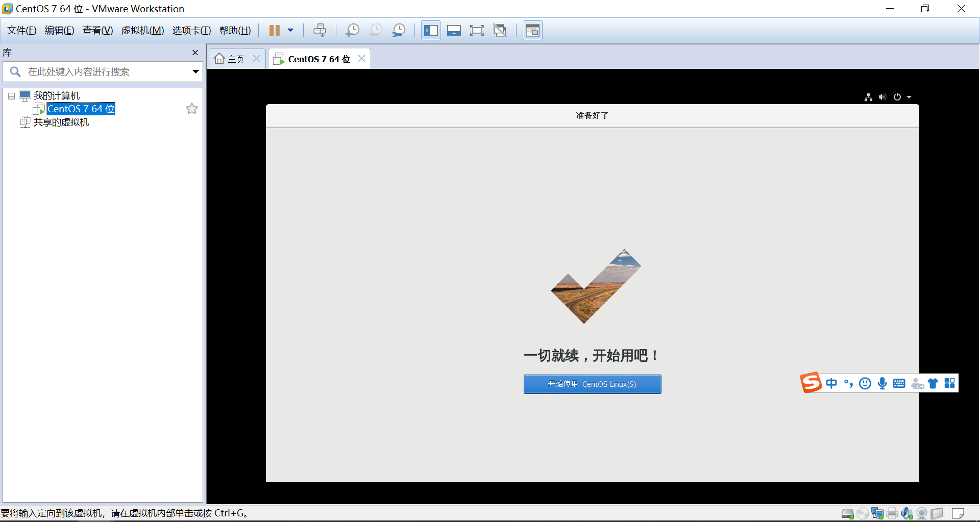Open the Sogou emoji picker
This screenshot has width=980, height=522.
click(x=865, y=383)
